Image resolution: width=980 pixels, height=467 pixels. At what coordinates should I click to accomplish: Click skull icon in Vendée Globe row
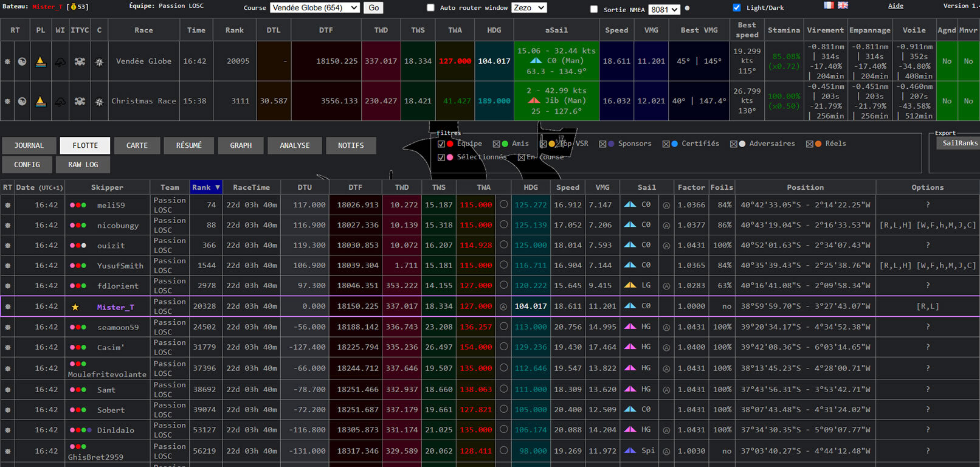point(80,61)
